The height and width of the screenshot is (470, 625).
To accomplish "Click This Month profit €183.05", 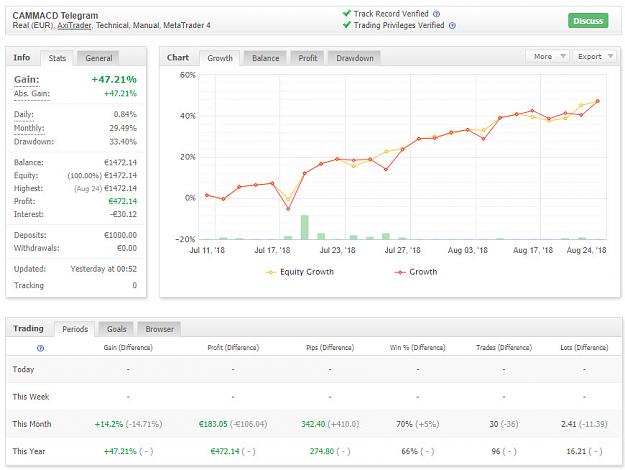I will tap(213, 424).
